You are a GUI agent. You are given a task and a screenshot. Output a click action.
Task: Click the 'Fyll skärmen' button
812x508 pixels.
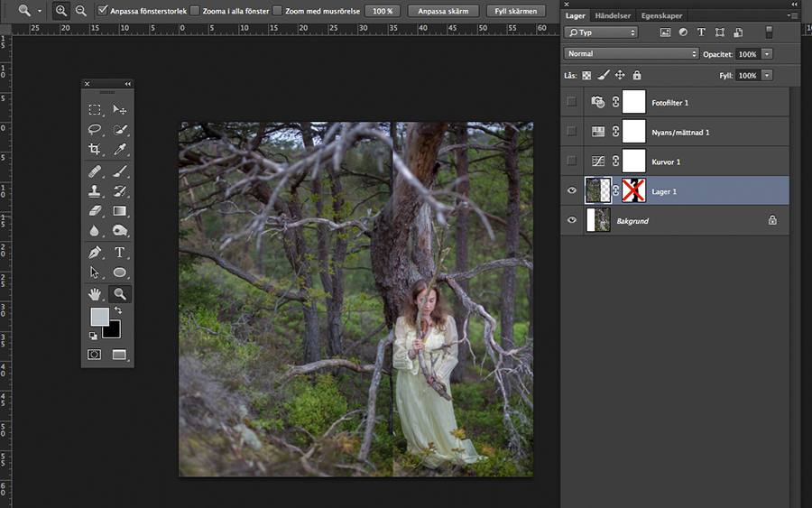[515, 11]
